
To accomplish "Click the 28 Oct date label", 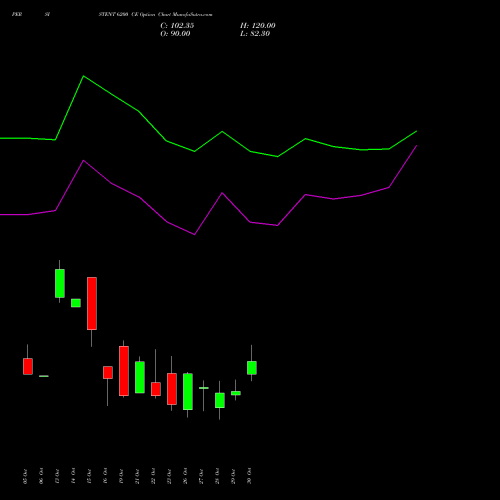I will pos(217,476).
